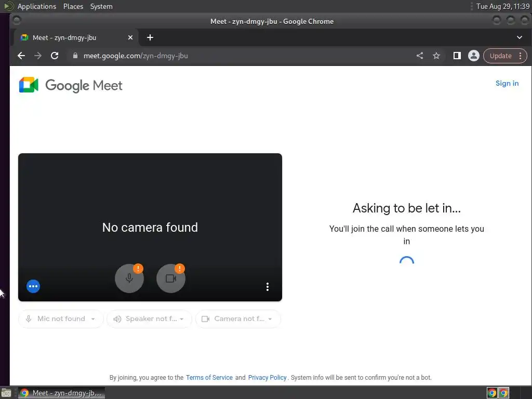Click the window menu button in title bar
532x399 pixels.
pyautogui.click(x=16, y=21)
